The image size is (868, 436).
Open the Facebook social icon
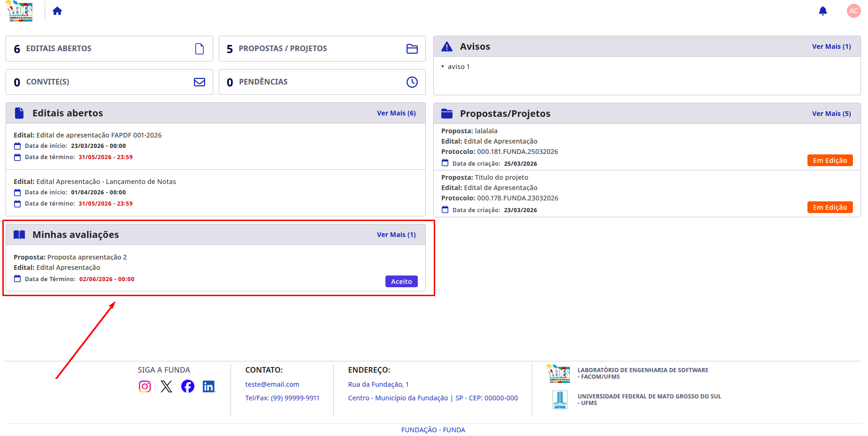pos(188,386)
